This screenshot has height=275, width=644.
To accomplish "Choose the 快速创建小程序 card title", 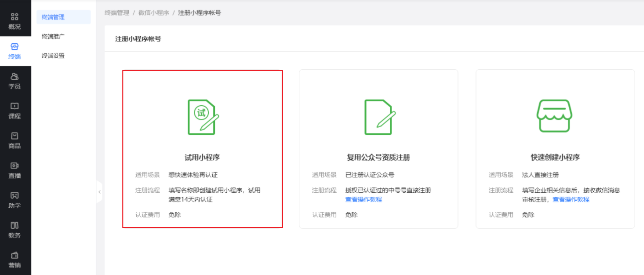I will point(555,157).
